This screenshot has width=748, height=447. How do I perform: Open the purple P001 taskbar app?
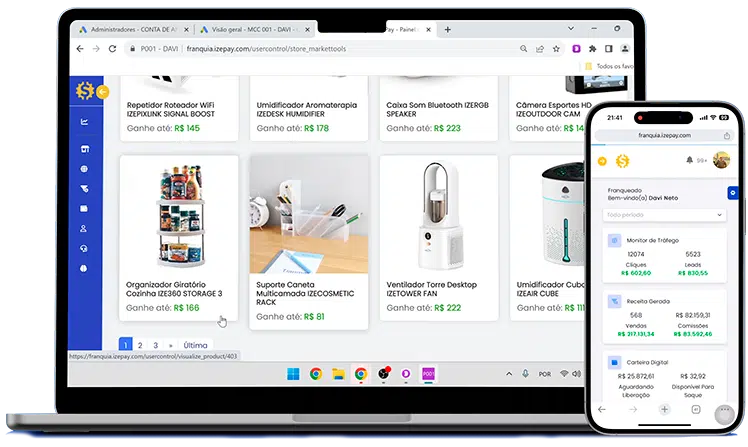(428, 374)
